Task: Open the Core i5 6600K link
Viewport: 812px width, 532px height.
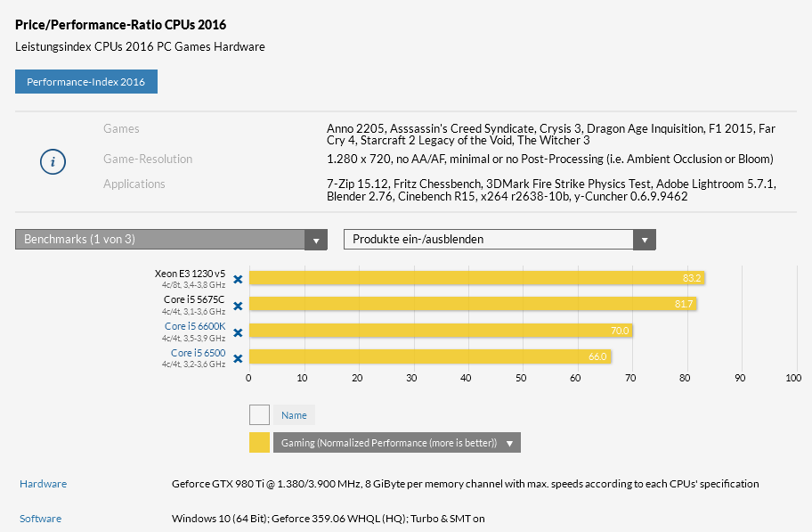Action: (195, 326)
